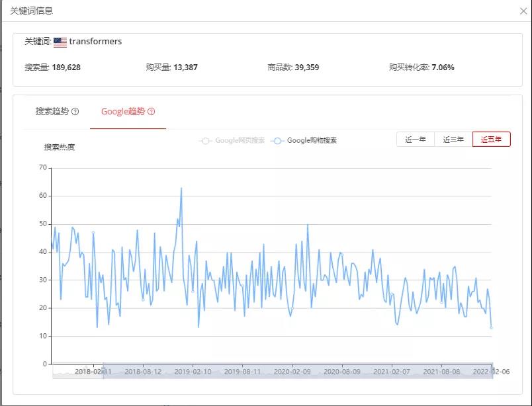Click left handle of chart zoom slider
The height and width of the screenshot is (406, 532).
pyautogui.click(x=103, y=370)
